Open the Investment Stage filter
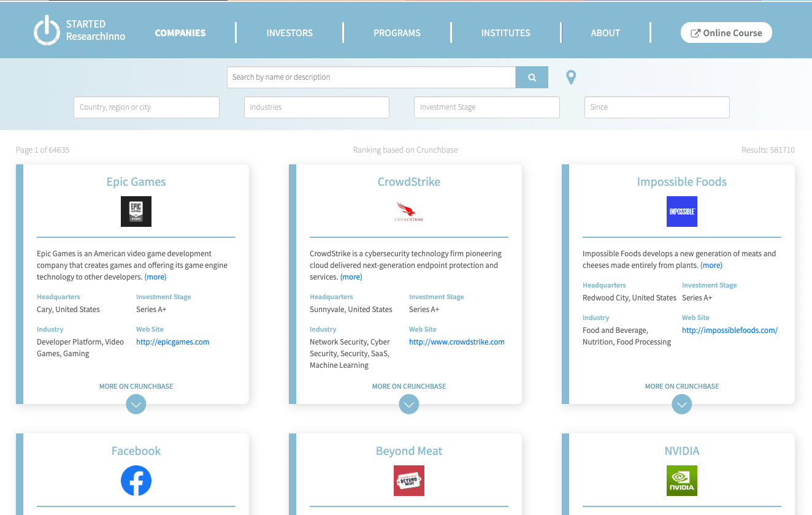The width and height of the screenshot is (812, 515). click(487, 107)
